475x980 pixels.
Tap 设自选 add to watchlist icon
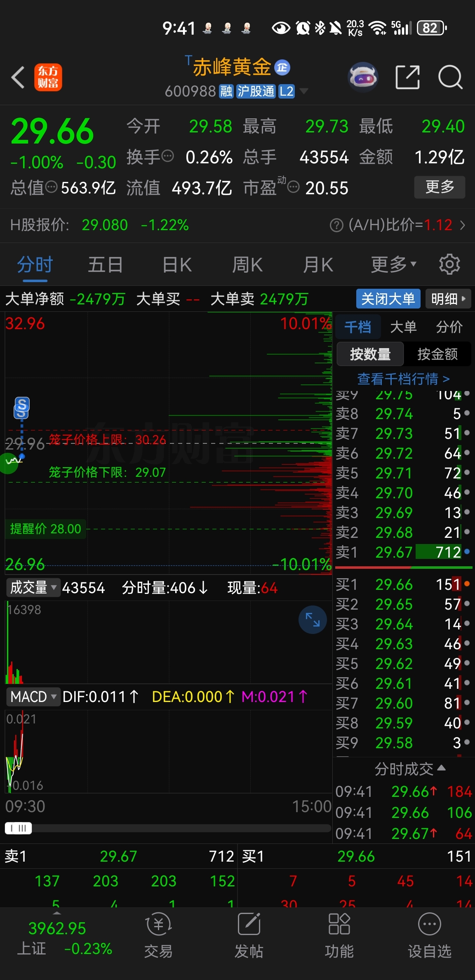430,935
